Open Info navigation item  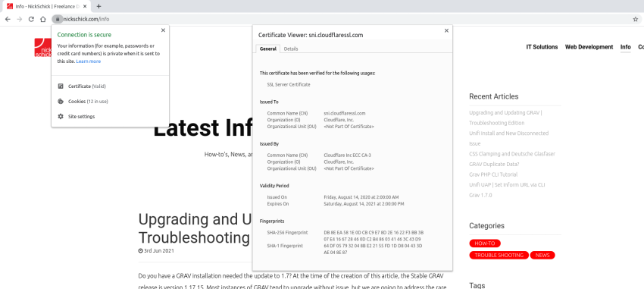(x=625, y=47)
